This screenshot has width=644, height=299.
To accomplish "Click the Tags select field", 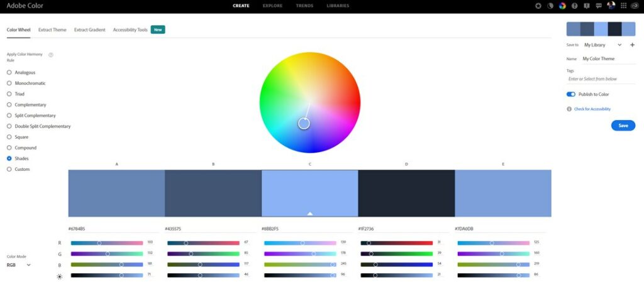I will [601, 79].
